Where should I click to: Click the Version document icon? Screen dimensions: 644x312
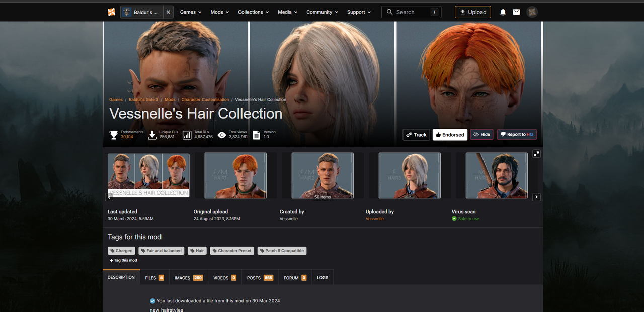click(x=257, y=135)
